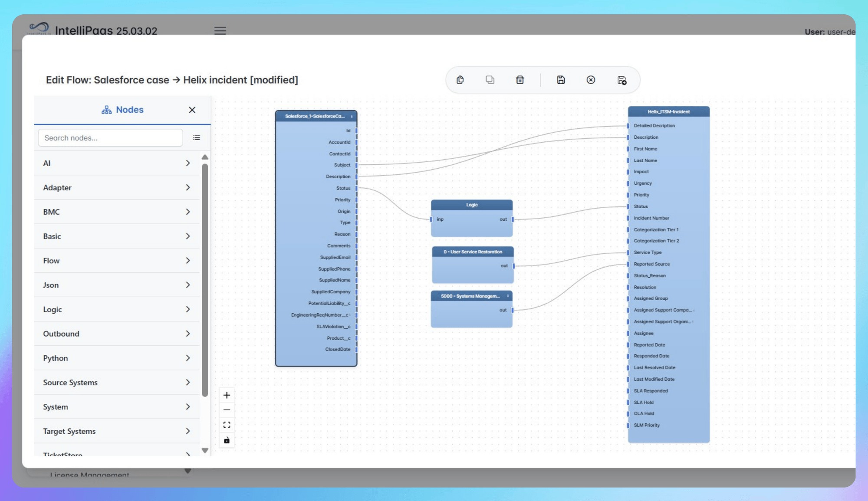This screenshot has width=868, height=501.
Task: Open info on the 5000 Systems Management node
Action: (x=508, y=296)
